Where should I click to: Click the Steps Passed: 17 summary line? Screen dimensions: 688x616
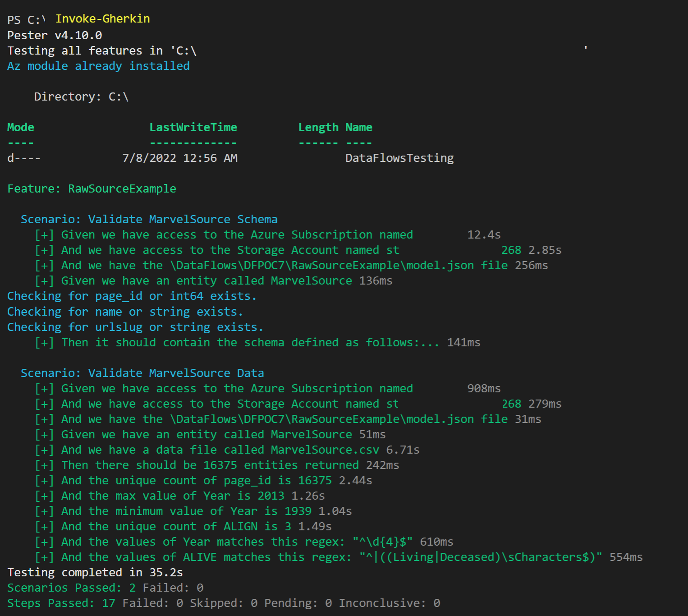(224, 603)
